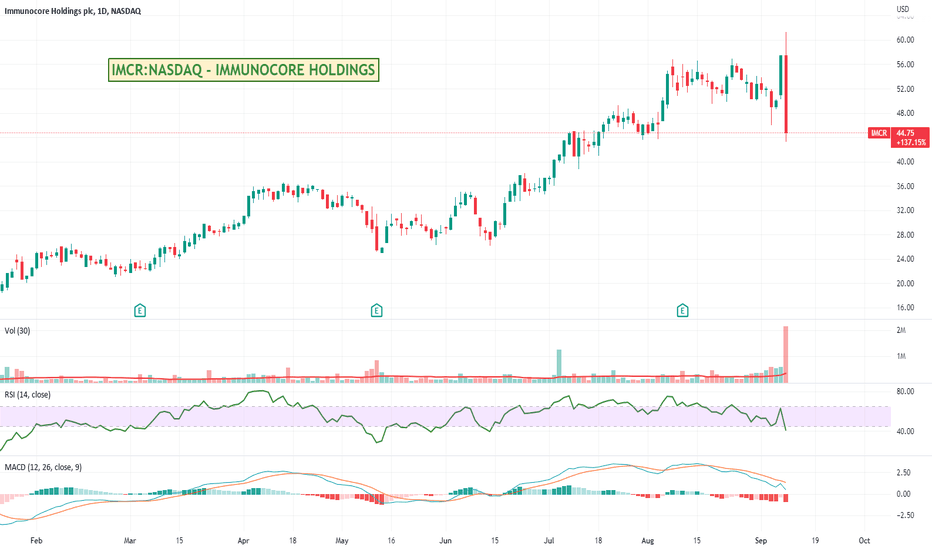Click the tall green July volume bar
Image resolution: width=932 pixels, height=550 pixels.
tap(559, 366)
